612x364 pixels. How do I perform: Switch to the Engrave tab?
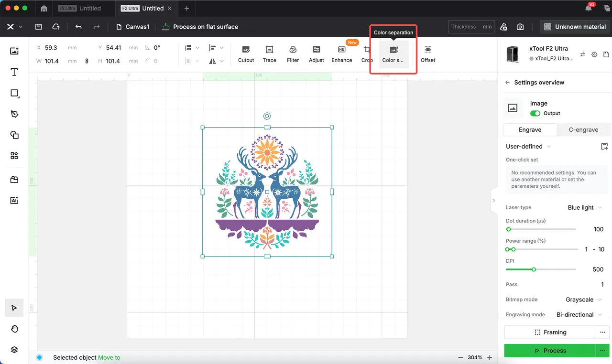530,129
